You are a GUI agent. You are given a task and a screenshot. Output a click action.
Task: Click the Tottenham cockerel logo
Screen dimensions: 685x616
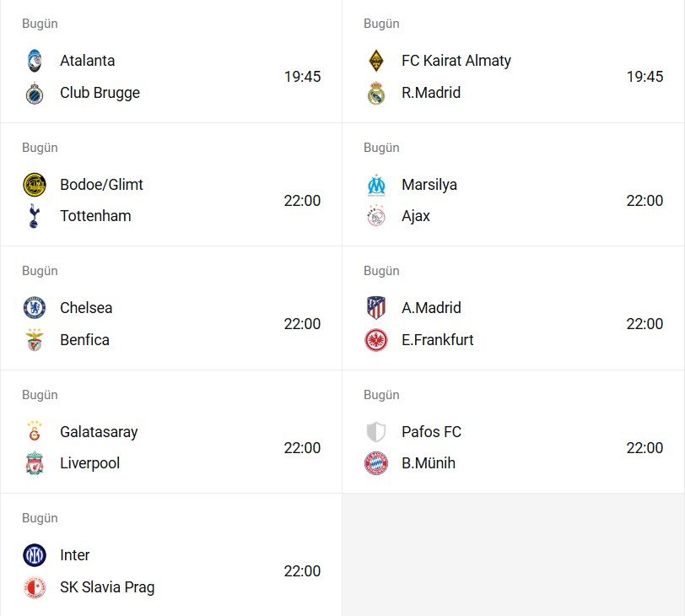35,216
